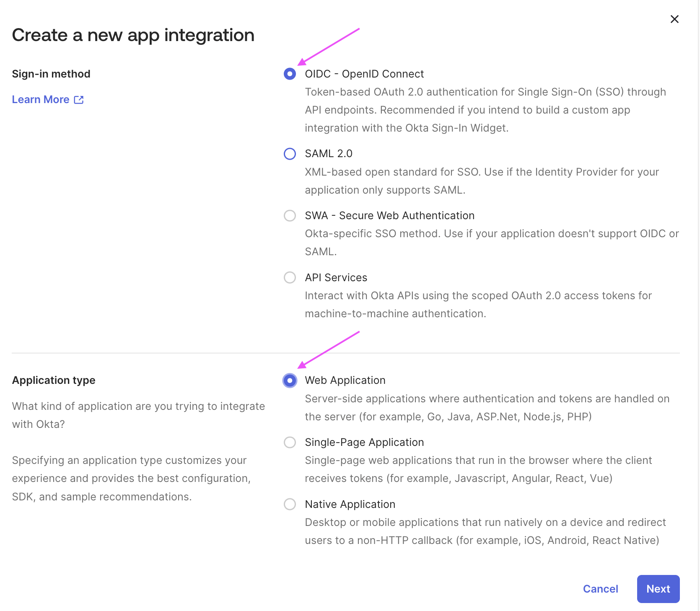Open the Learn More link
Viewport: 700px width, 611px height.
41,99
